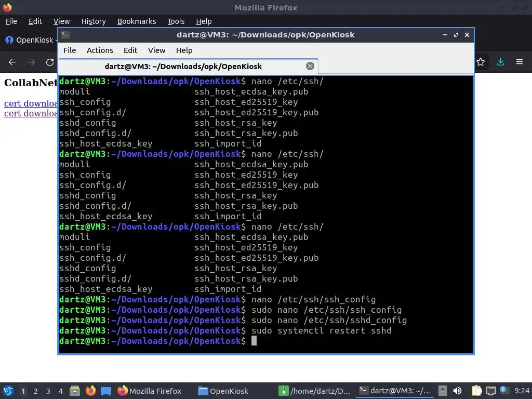Open Firefox downloads panel
Image resolution: width=532 pixels, height=399 pixels.
500,62
